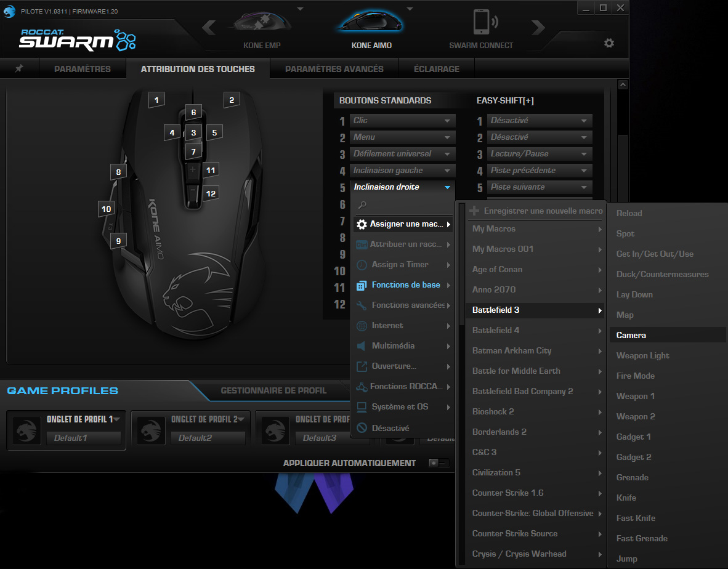Select mouse button marker 12 on the diagram

click(x=211, y=193)
